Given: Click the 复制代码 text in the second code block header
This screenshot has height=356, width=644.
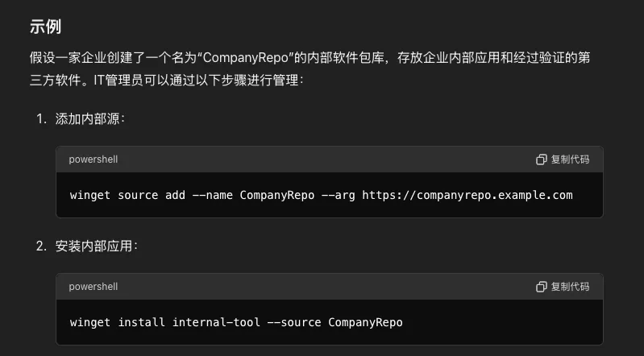Looking at the screenshot, I should 570,287.
